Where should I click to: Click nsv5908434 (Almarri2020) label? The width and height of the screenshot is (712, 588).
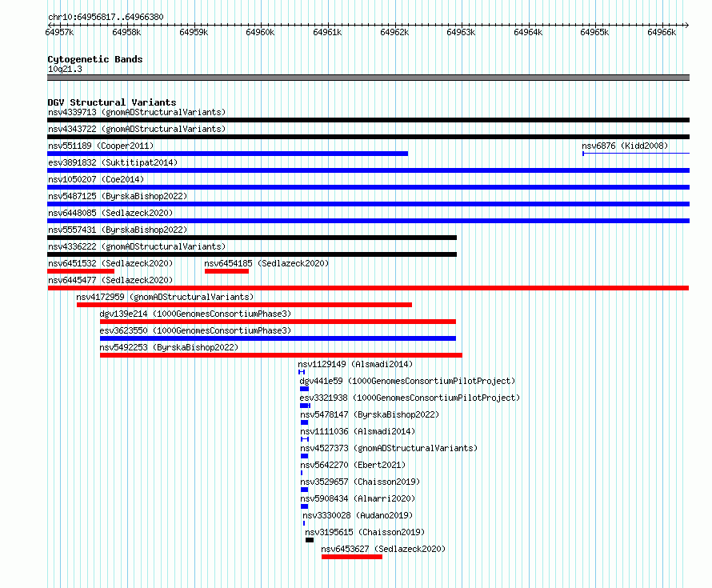tap(358, 498)
